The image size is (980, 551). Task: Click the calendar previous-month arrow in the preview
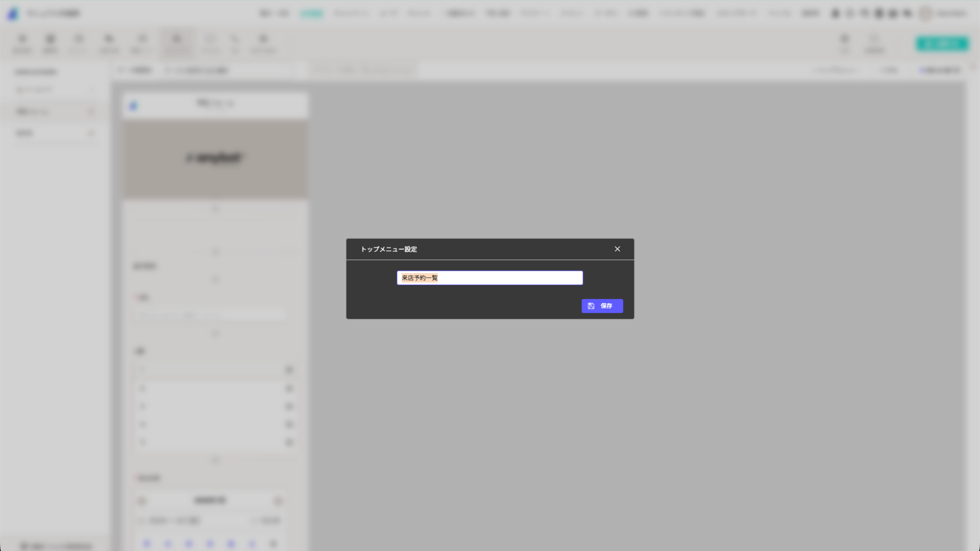pyautogui.click(x=142, y=501)
